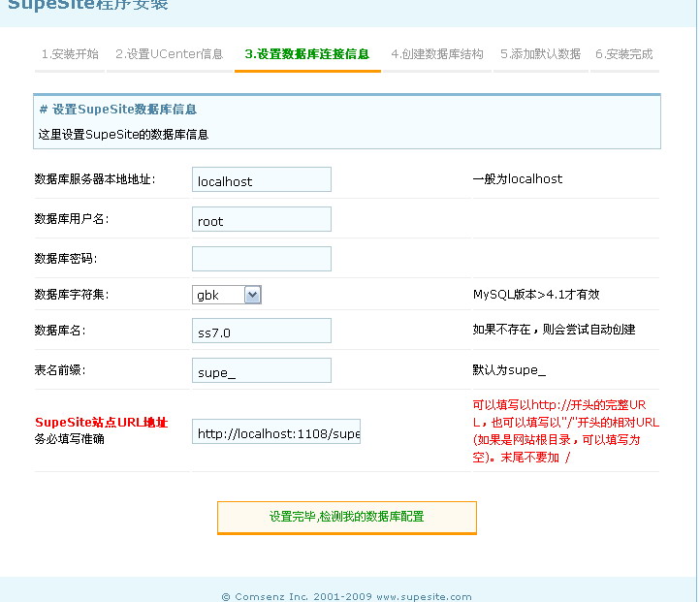Screen dimensions: 700x602
Task: Click the 这里设置SupeSite的数据库信息 description text
Action: click(x=123, y=135)
